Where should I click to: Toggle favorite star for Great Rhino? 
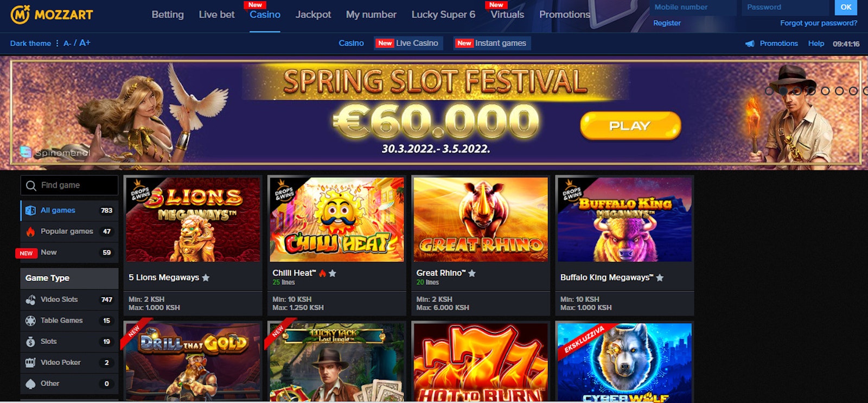[x=472, y=273]
